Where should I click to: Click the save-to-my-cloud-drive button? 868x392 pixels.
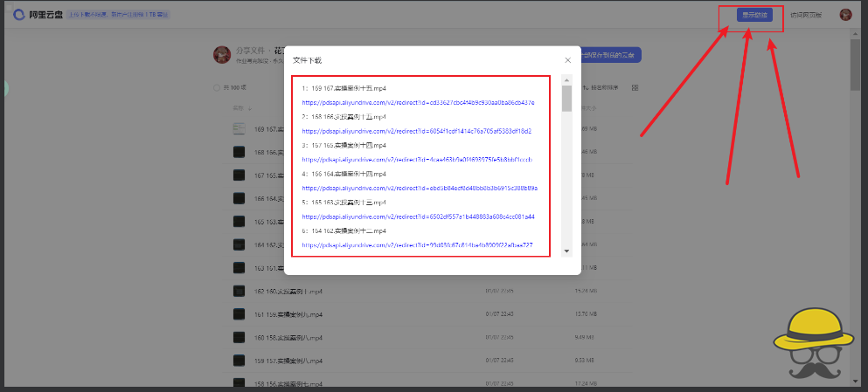[x=612, y=55]
